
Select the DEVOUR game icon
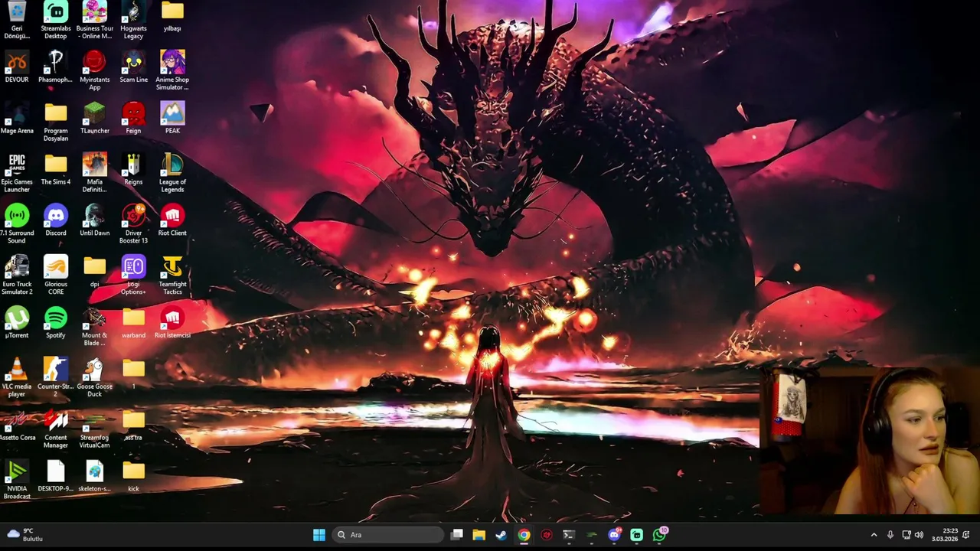[17, 67]
